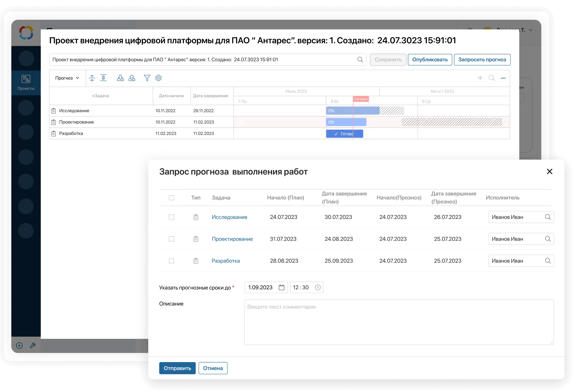Check the Проектирование row checkbox

click(171, 239)
